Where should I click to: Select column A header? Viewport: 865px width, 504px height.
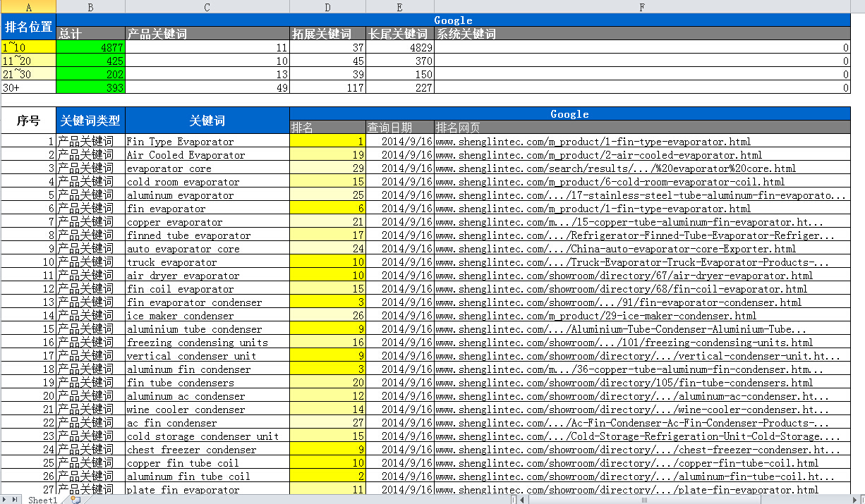click(28, 7)
